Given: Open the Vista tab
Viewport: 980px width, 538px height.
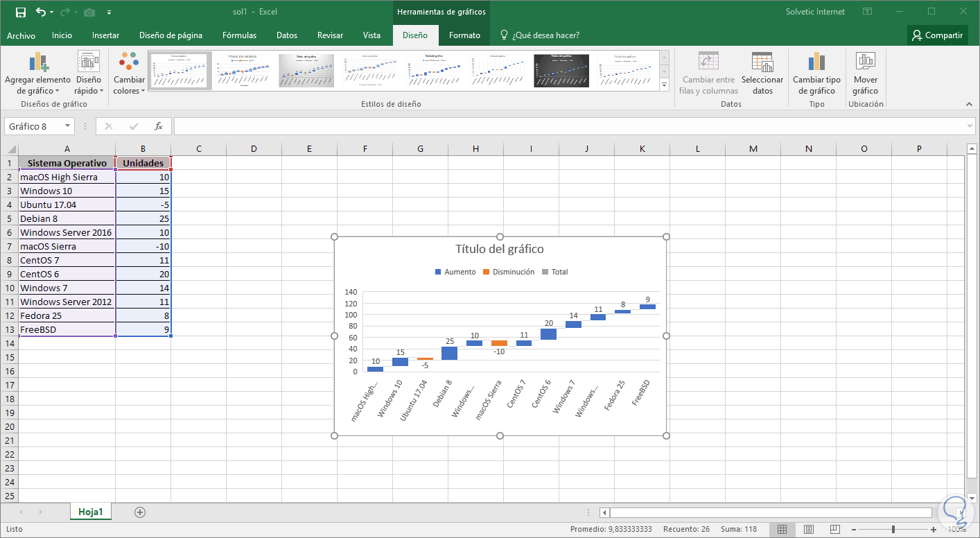Looking at the screenshot, I should pyautogui.click(x=371, y=35).
